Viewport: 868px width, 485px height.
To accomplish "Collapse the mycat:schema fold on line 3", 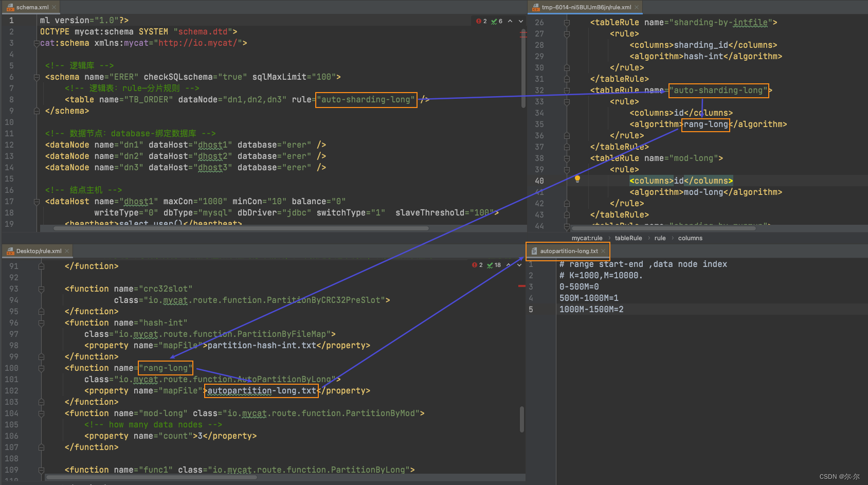I will pyautogui.click(x=37, y=43).
